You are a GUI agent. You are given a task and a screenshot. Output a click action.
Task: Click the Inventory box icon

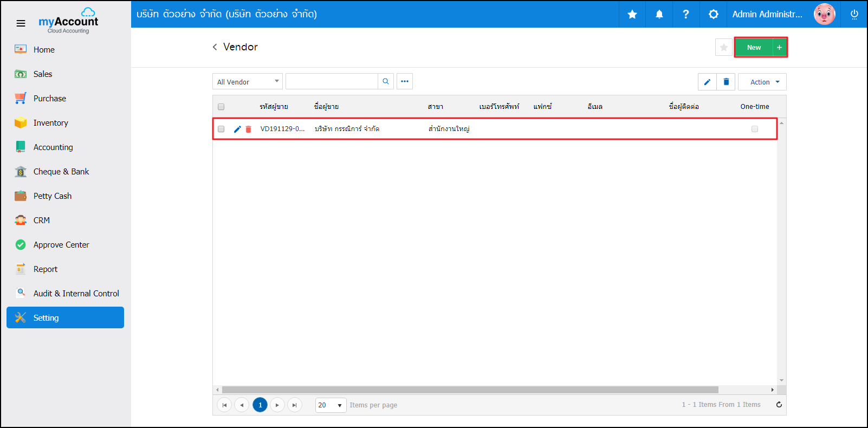[21, 122]
